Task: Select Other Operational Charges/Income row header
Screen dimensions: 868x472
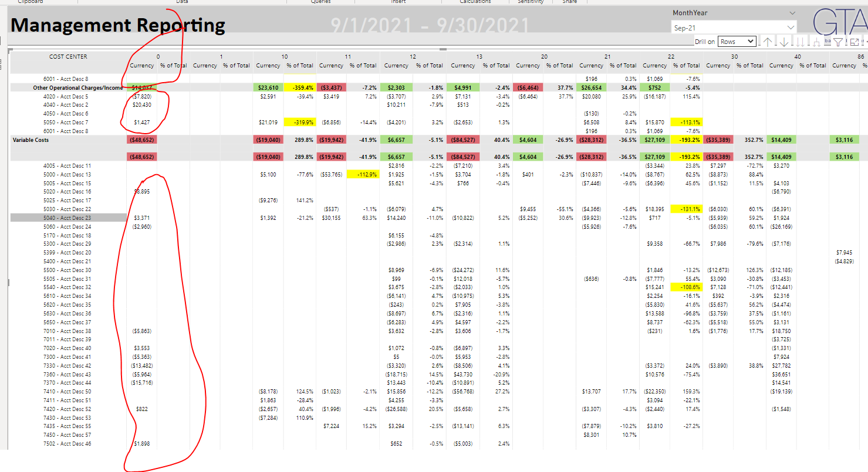Action: click(78, 87)
